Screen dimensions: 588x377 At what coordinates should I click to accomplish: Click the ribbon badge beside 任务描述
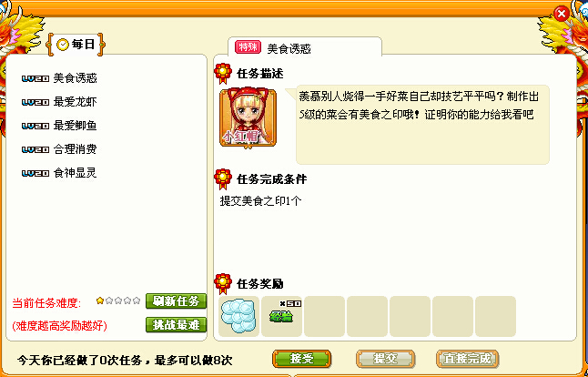(223, 74)
